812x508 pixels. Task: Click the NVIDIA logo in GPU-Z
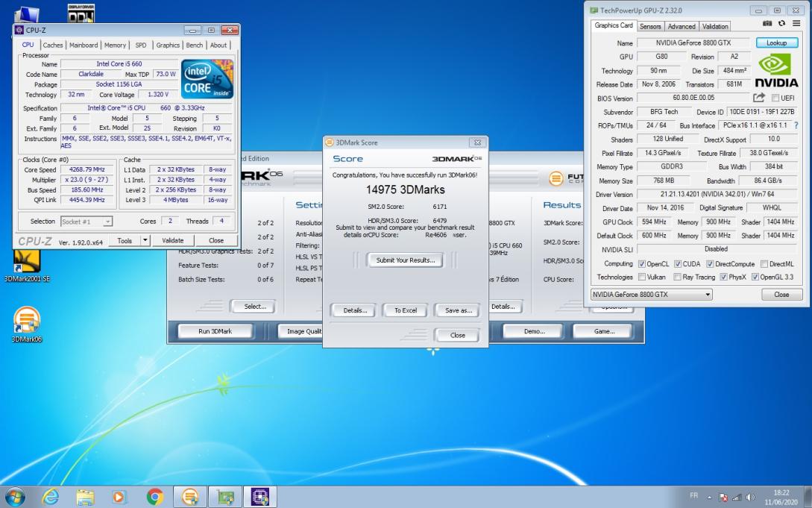[x=775, y=71]
